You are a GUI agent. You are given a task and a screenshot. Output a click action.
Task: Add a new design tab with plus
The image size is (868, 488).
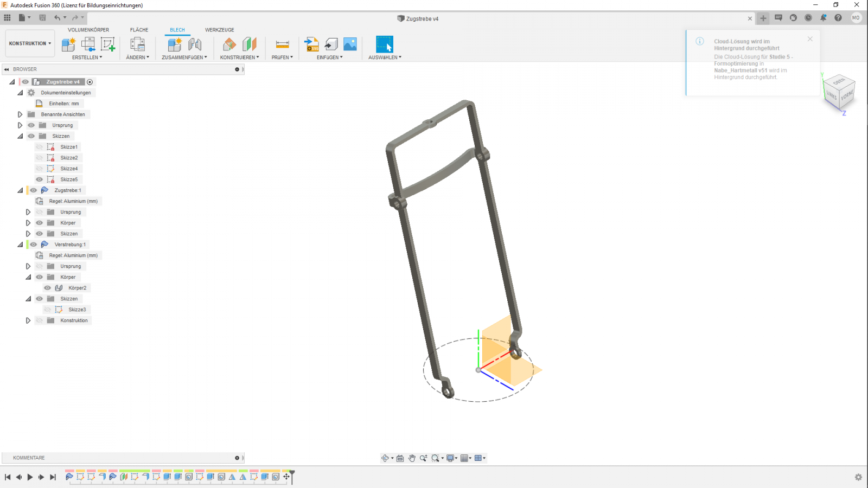[x=763, y=18]
